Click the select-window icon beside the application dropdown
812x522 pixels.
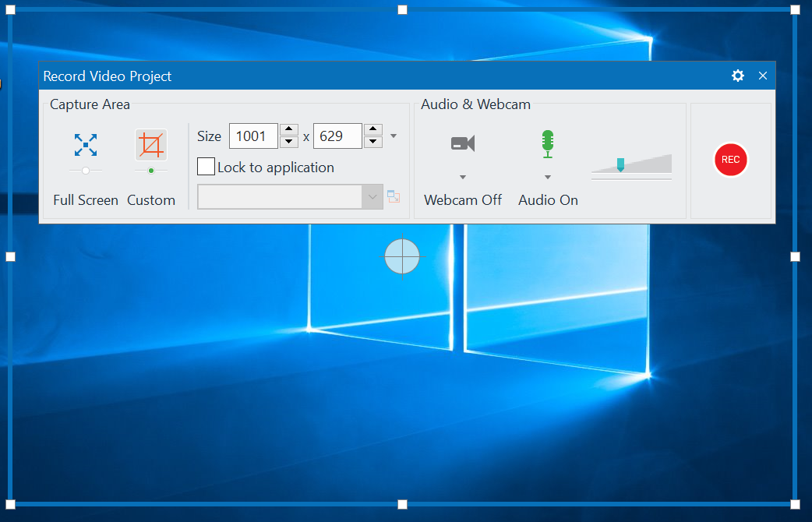(x=394, y=196)
